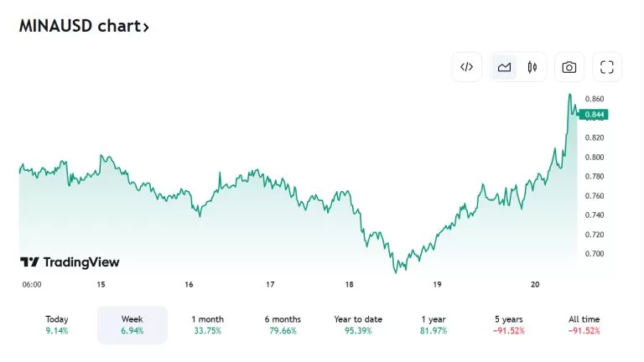Show the 5 years performance

coord(510,324)
